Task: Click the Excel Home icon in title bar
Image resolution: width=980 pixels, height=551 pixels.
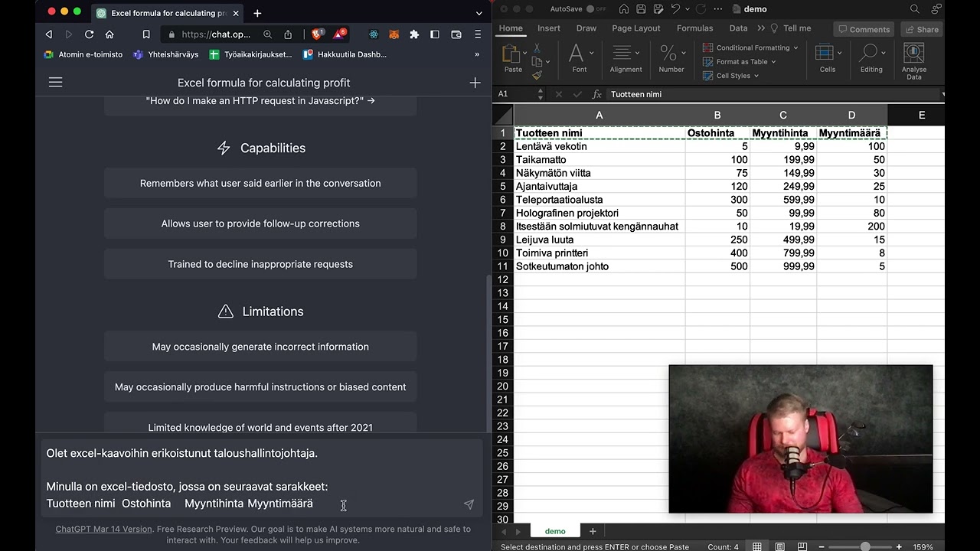Action: click(x=624, y=9)
